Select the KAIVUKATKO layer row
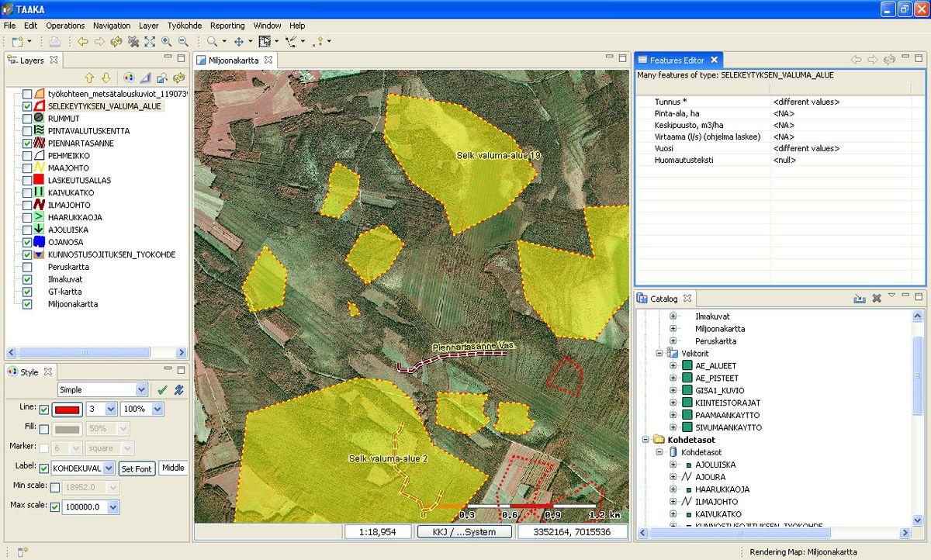 [x=71, y=193]
